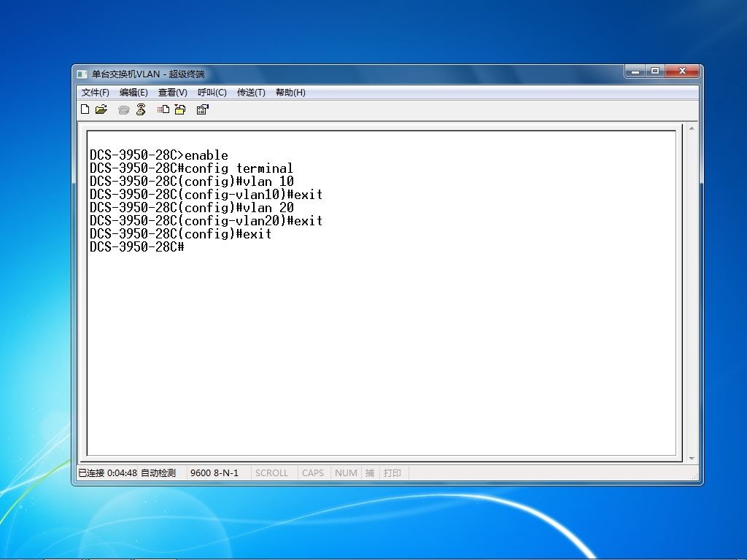This screenshot has height=560, width=747.
Task: Click the Send file toolbar icon
Action: (x=163, y=109)
